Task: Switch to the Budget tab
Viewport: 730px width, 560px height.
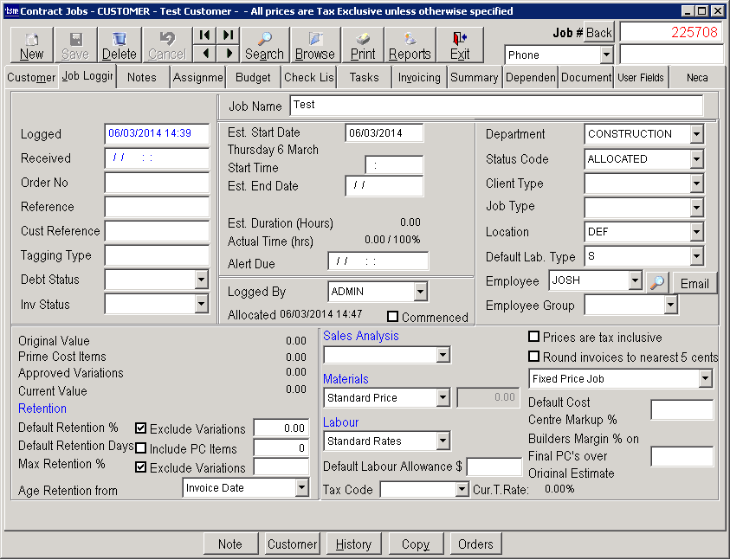Action: coord(253,77)
